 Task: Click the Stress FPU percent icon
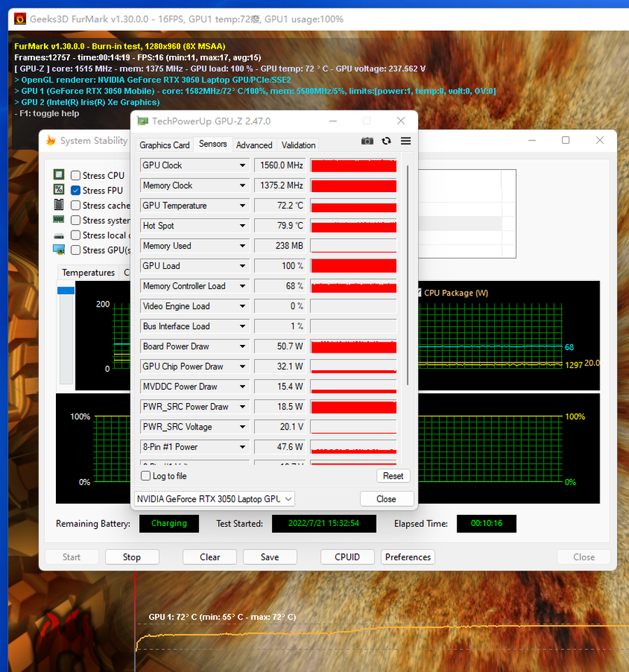point(59,190)
